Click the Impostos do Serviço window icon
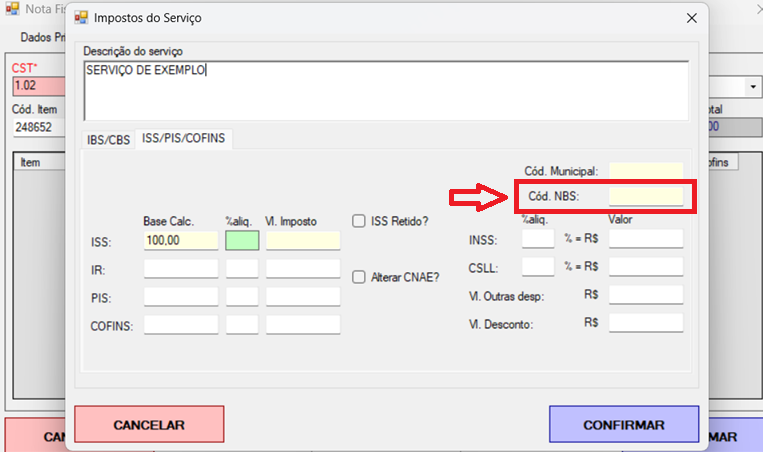 (82, 18)
